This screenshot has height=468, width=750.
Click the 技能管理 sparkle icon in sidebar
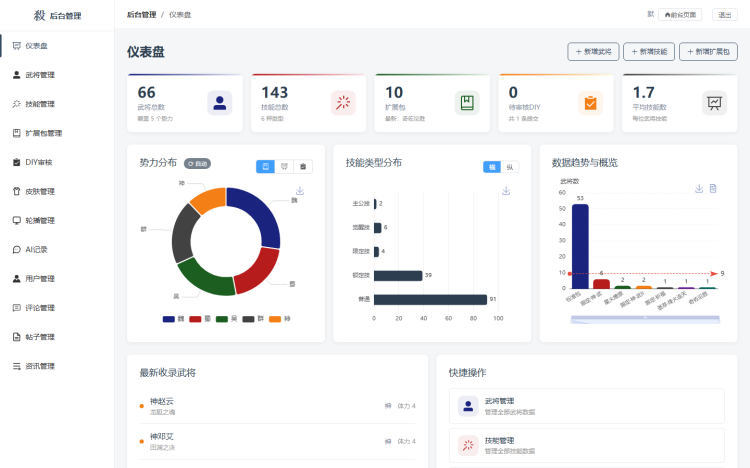[x=17, y=104]
